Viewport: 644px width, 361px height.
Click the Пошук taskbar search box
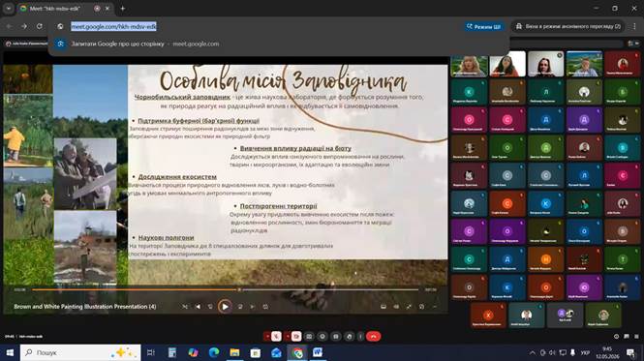(x=80, y=353)
